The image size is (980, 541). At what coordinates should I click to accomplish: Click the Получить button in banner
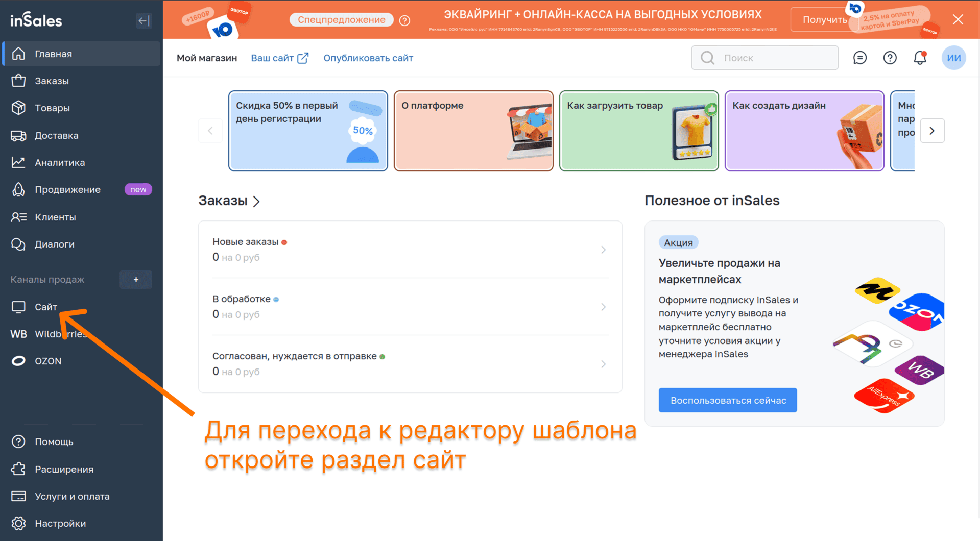[824, 20]
